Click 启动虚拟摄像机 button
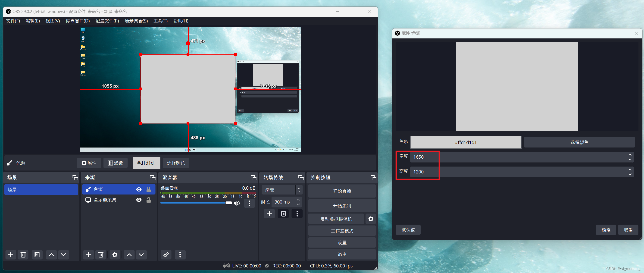Viewport: 644px width, 273px height. [x=336, y=219]
